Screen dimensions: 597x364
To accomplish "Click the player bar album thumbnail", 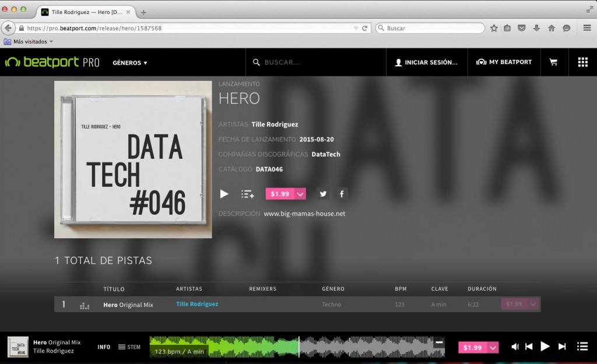I will [x=18, y=347].
